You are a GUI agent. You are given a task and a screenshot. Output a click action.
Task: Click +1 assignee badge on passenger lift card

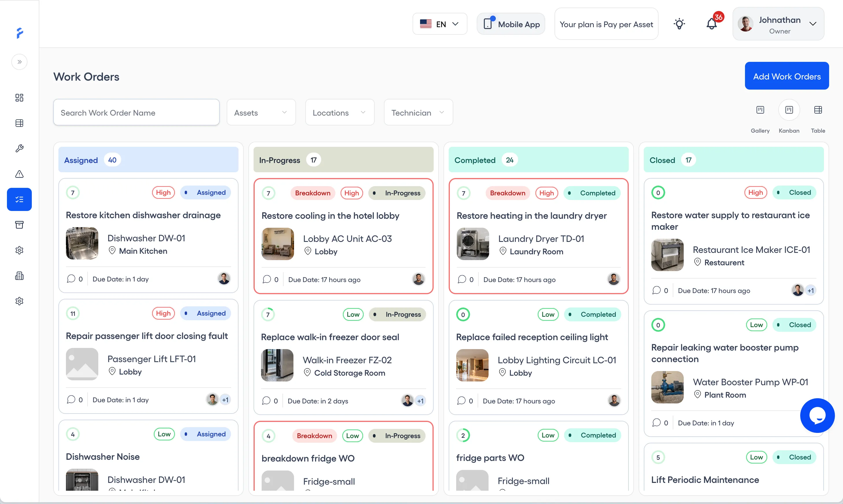click(225, 400)
